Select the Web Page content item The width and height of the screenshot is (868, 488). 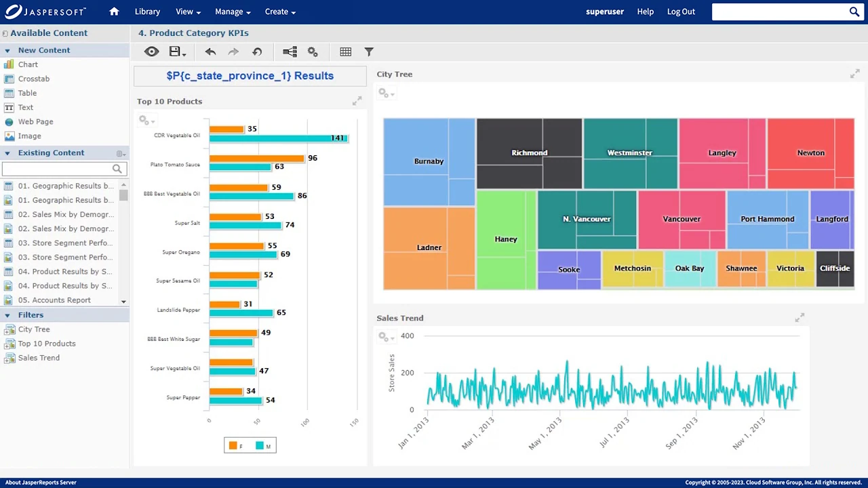coord(35,121)
